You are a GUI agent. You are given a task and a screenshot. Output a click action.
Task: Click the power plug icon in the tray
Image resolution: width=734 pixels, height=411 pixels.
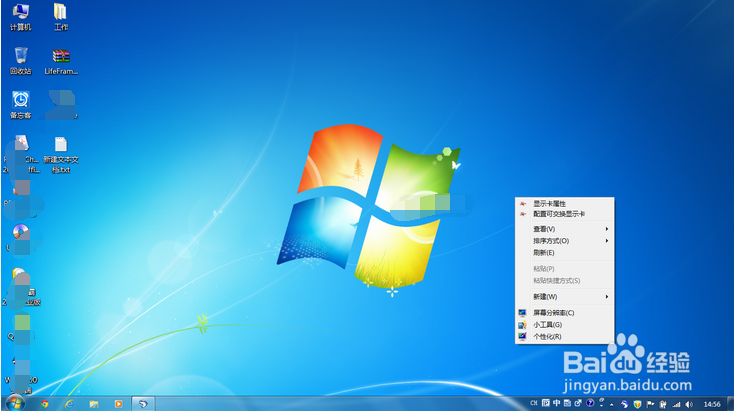tap(663, 404)
